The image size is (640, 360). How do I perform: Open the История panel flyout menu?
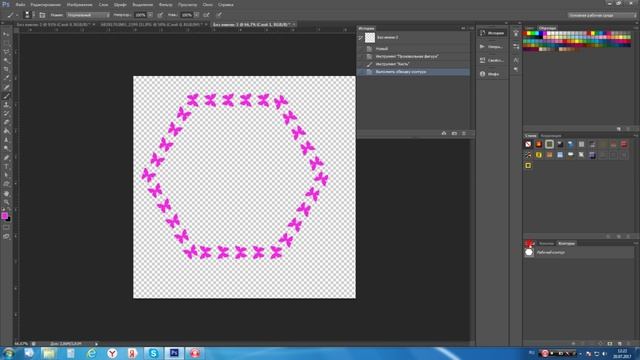click(x=471, y=28)
